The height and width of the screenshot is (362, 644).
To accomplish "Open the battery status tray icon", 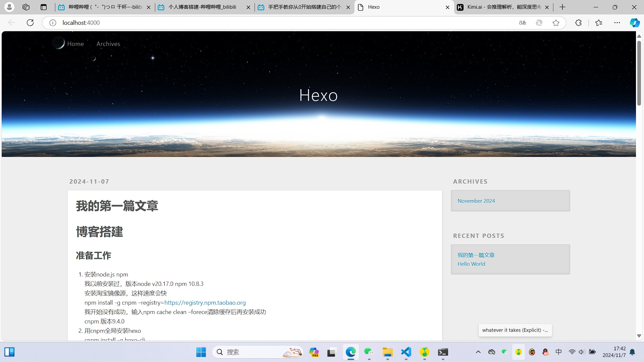I will pos(592,352).
